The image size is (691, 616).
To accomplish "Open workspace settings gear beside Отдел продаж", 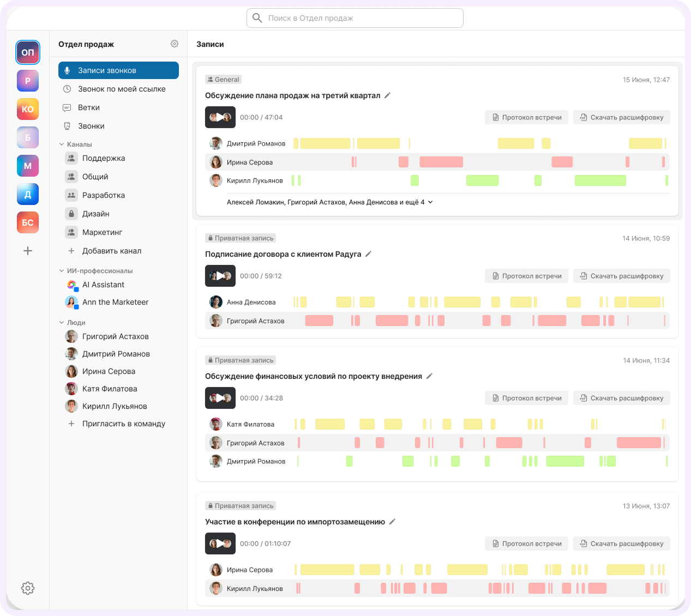I will (x=175, y=44).
